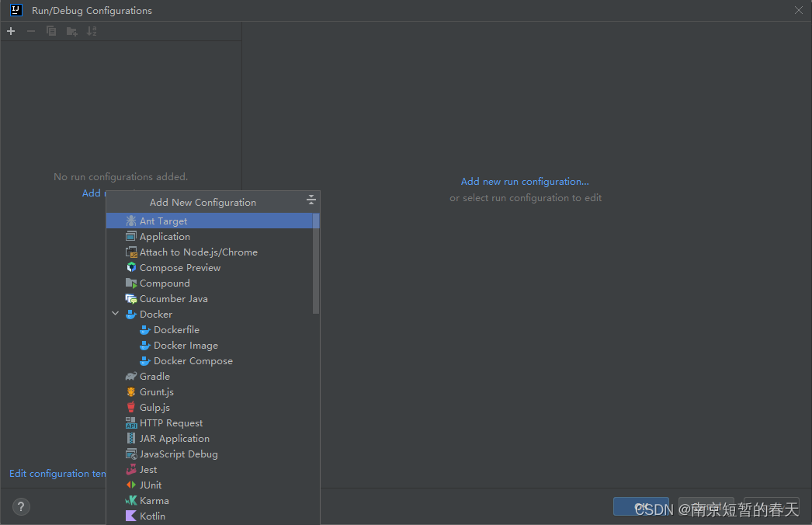Click the Docker Image whale icon

(145, 345)
